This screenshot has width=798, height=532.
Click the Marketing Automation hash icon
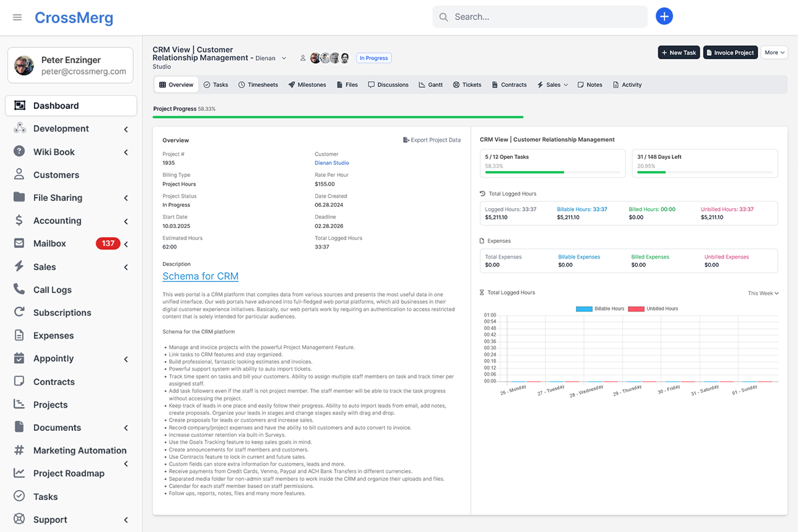click(19, 450)
